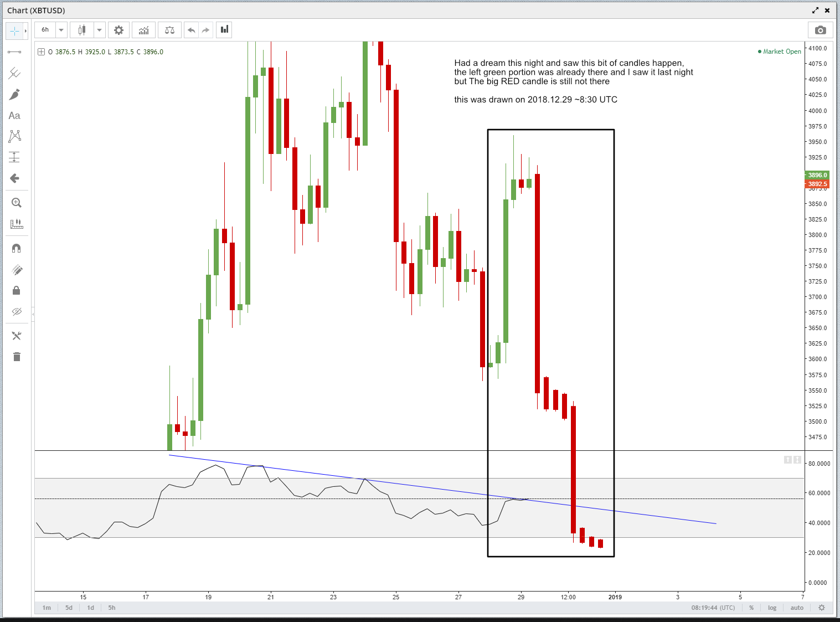Viewport: 840px width, 622px height.
Task: Toggle lock all drawing tools
Action: pyautogui.click(x=16, y=291)
